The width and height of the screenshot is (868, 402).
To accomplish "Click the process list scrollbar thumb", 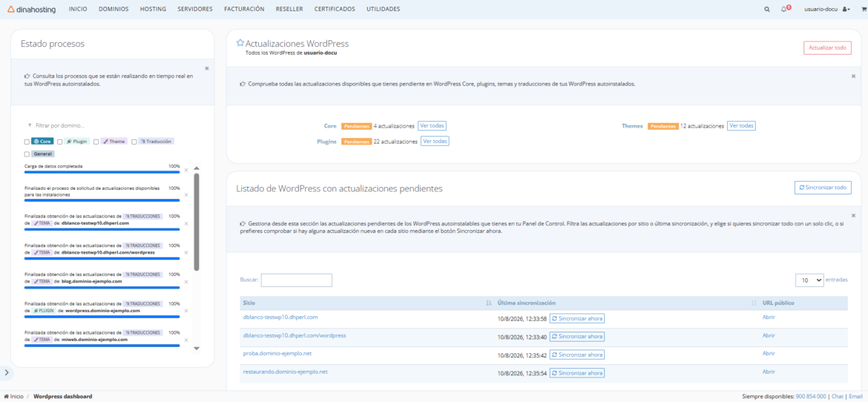I will 197,222.
